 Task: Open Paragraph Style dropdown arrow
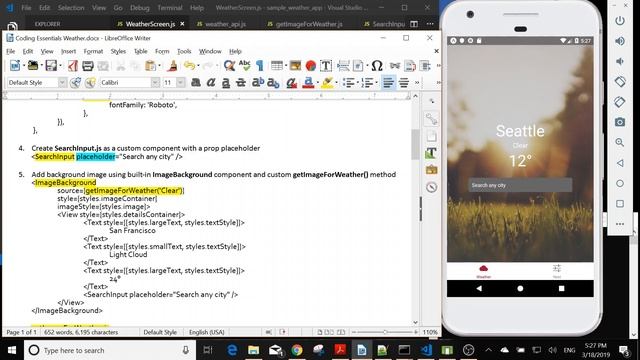[62, 83]
